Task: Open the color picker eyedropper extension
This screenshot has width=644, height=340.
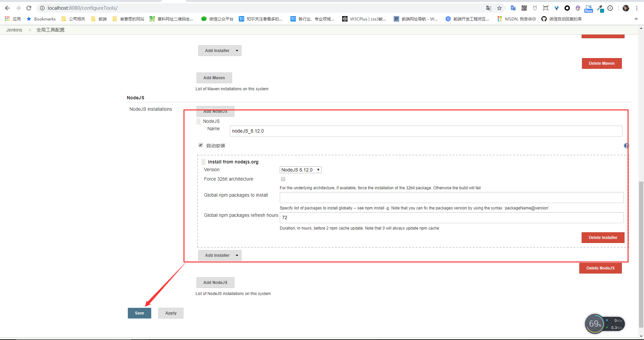Action: pyautogui.click(x=600, y=9)
